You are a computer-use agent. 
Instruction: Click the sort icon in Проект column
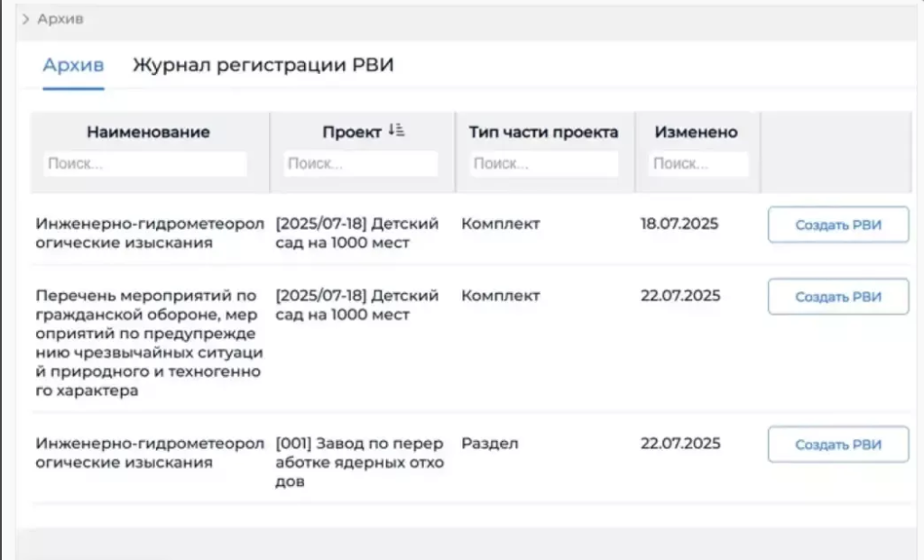click(396, 131)
